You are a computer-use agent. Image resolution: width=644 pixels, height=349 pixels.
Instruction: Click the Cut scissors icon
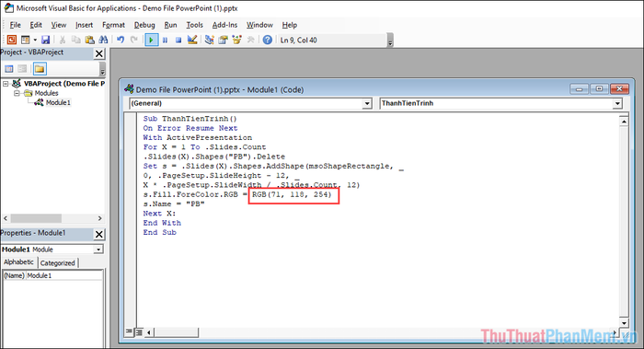(63, 40)
